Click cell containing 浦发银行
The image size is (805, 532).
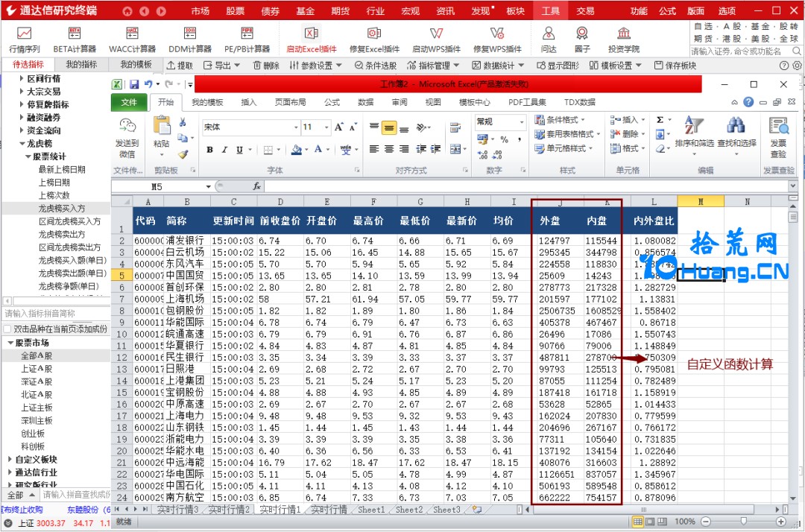pos(186,240)
